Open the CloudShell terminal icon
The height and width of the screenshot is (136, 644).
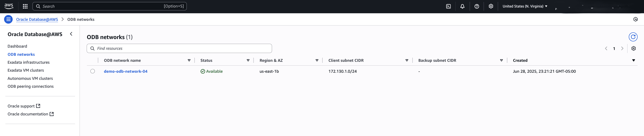pos(448,6)
